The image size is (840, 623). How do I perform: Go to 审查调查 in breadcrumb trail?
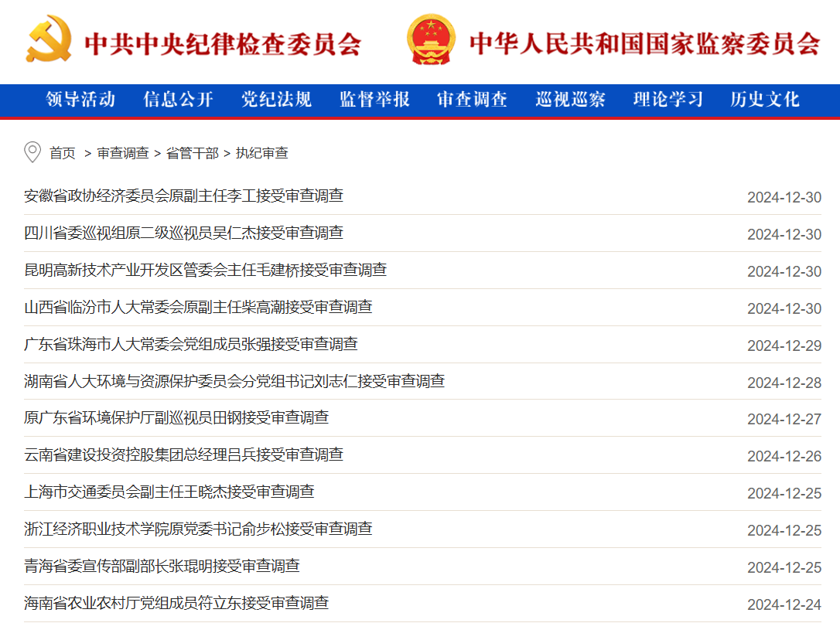click(123, 153)
